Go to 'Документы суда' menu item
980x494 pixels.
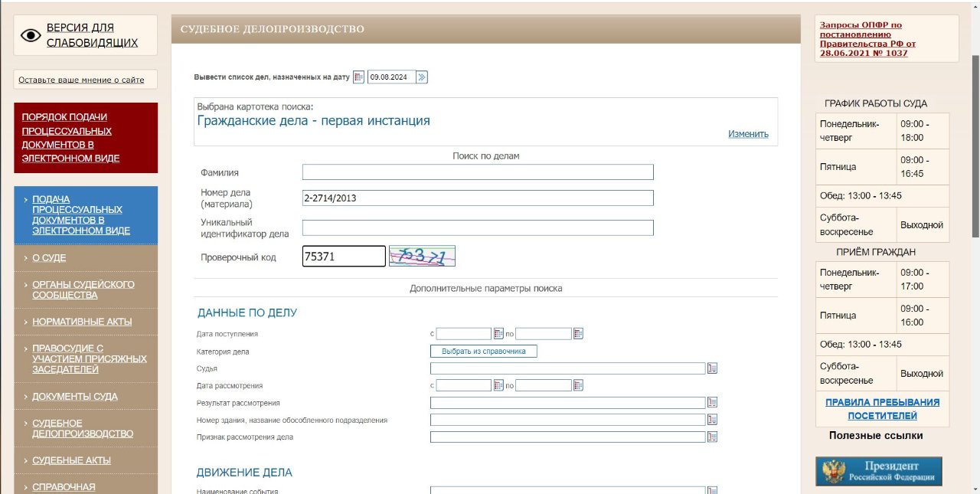click(74, 397)
